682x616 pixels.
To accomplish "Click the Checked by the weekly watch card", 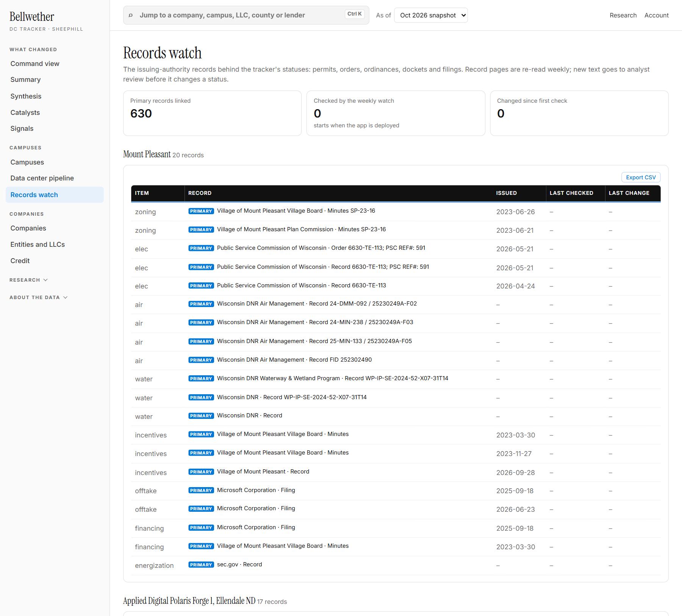I will pos(396,113).
